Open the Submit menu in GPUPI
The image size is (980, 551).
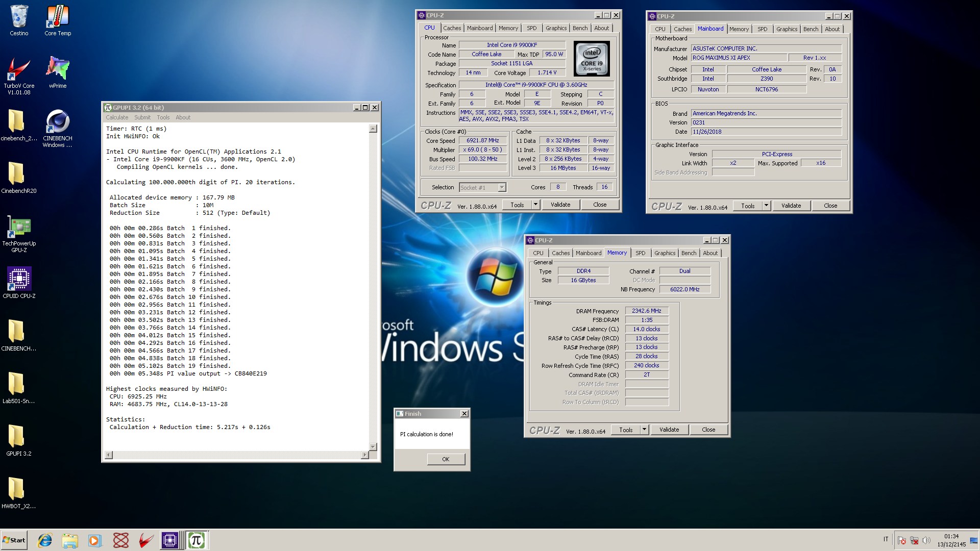[142, 117]
